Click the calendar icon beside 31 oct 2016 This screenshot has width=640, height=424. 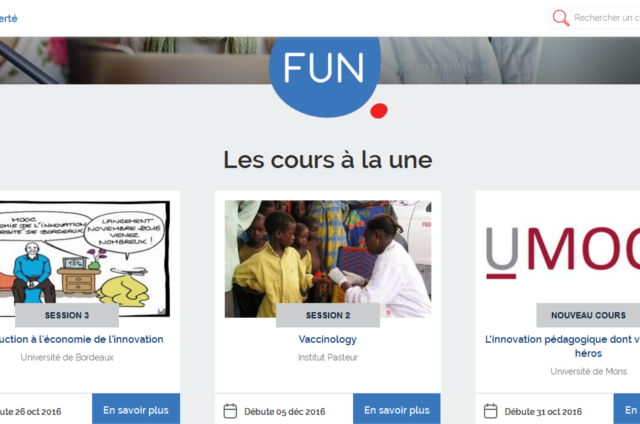(x=491, y=411)
